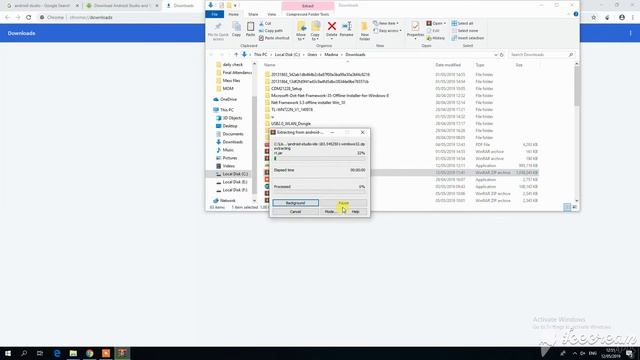Click Paste shortcut in ribbon
This screenshot has width=640, height=360.
274,38
